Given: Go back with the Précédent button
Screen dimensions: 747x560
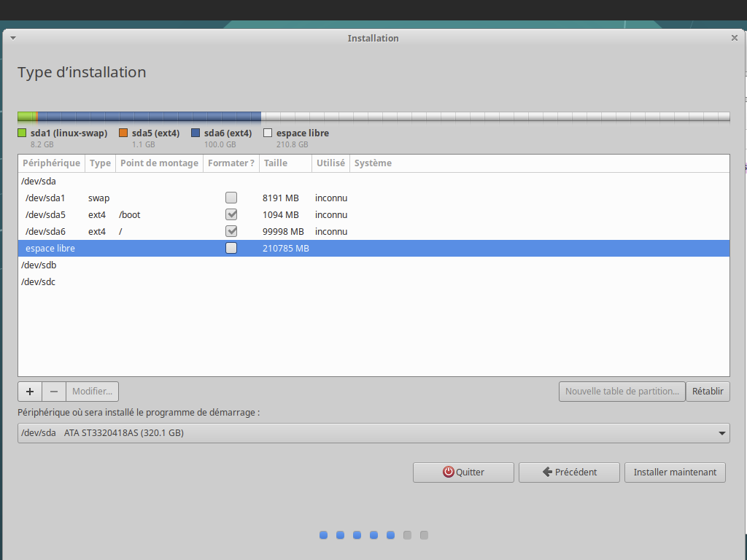Looking at the screenshot, I should [569, 472].
